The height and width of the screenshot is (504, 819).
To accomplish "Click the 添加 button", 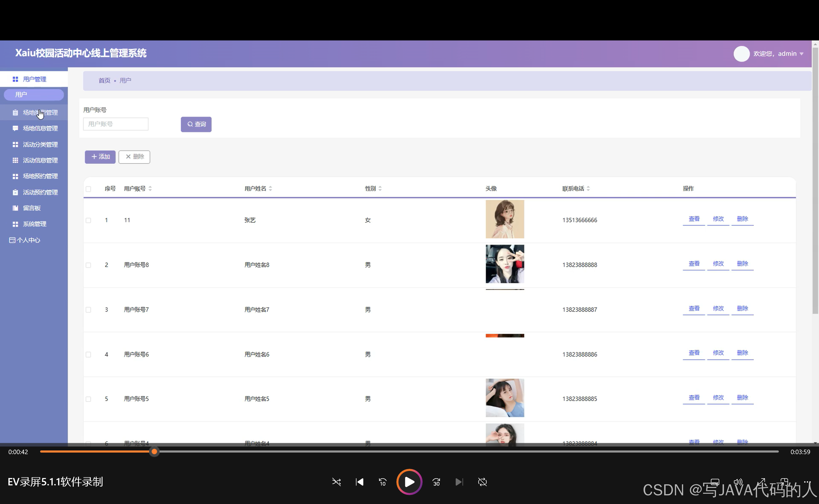I will coord(100,157).
